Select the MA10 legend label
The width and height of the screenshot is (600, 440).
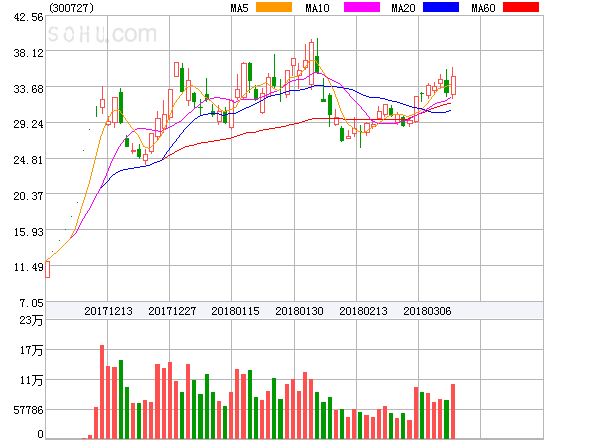[317, 8]
